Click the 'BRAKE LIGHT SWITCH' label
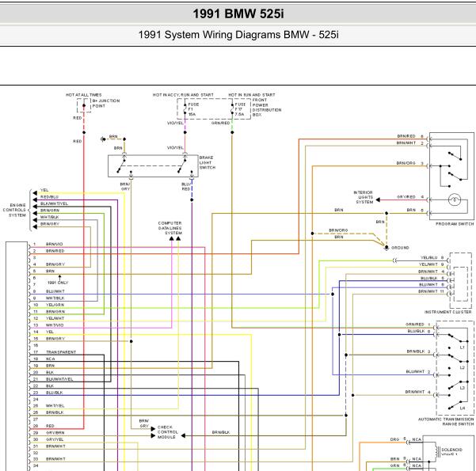The width and height of the screenshot is (476, 471). tap(208, 162)
